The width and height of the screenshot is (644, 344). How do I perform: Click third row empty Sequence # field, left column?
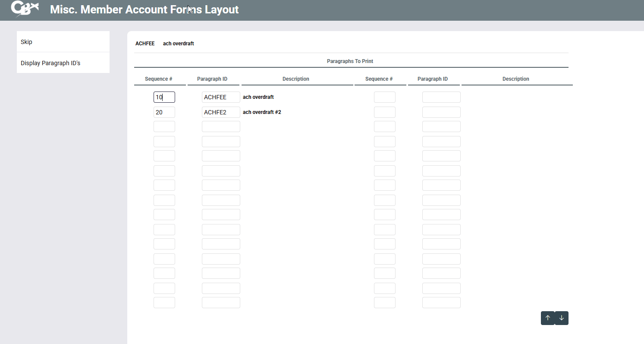[x=164, y=126]
